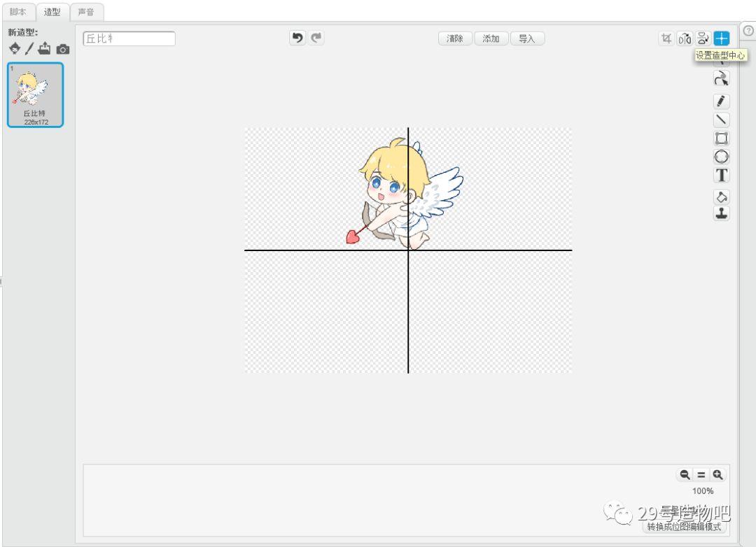Upload a costume from file
This screenshot has width=756, height=547.
(44, 48)
